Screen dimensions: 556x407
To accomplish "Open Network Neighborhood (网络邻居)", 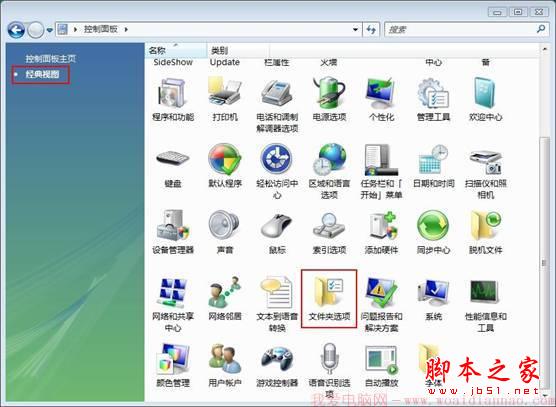I will (225, 299).
